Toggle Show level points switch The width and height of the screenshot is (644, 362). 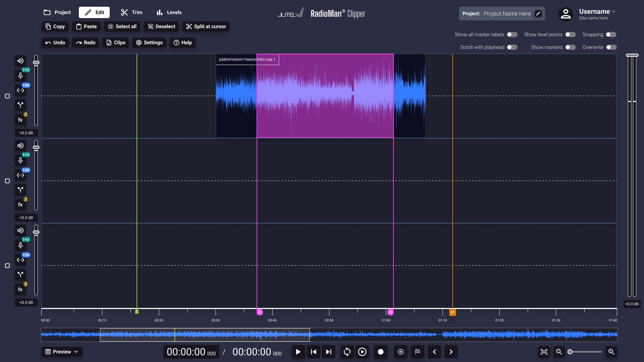click(x=570, y=35)
